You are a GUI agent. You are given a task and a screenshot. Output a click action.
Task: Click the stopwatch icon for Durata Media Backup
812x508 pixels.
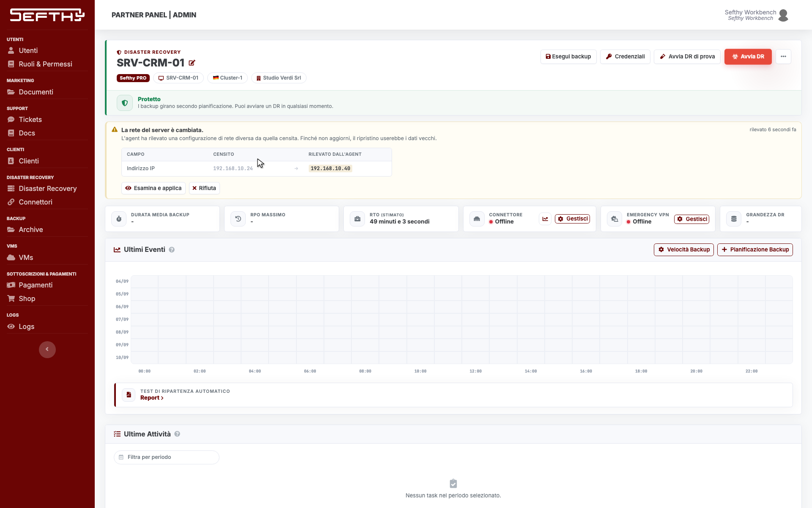(119, 219)
